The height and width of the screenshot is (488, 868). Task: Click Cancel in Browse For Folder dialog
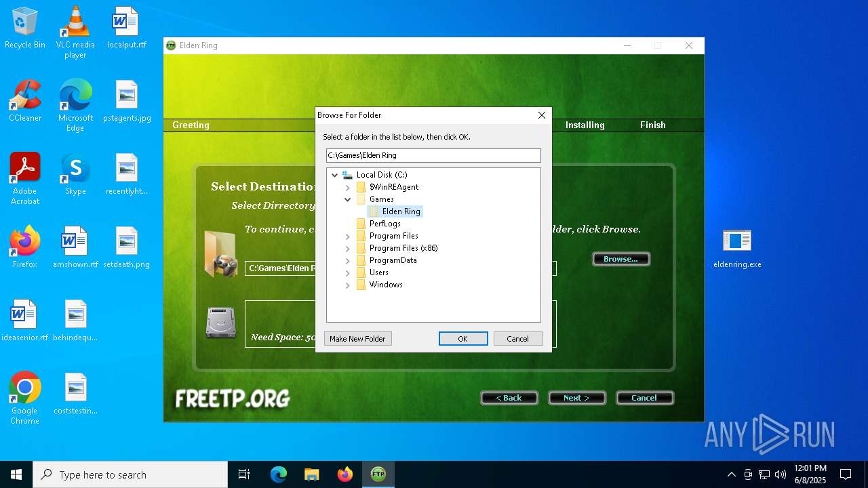518,339
